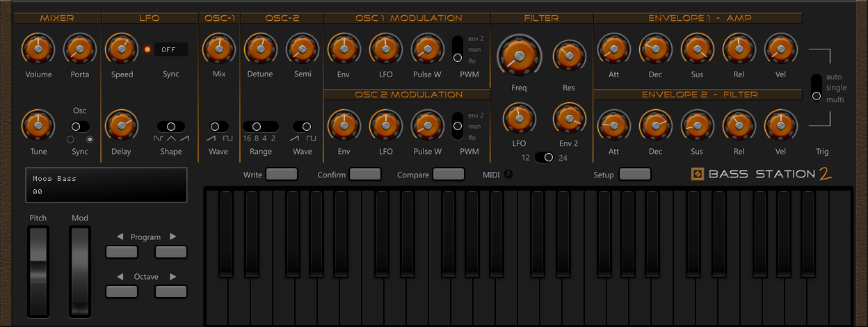Screen dimensions: 868x327
Task: Open the LFO Sync OFF display
Action: click(x=170, y=49)
